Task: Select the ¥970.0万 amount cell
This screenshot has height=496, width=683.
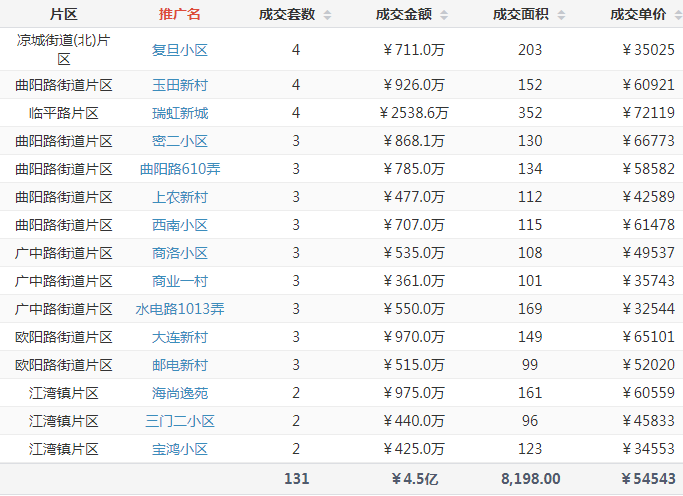Action: pyautogui.click(x=414, y=337)
